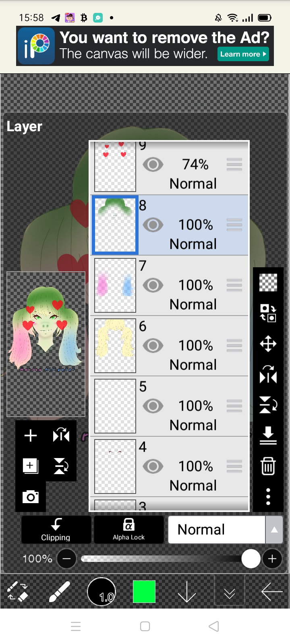This screenshot has width=290, height=644.
Task: Tap the checkerboard clear-layer icon
Action: pyautogui.click(x=268, y=282)
